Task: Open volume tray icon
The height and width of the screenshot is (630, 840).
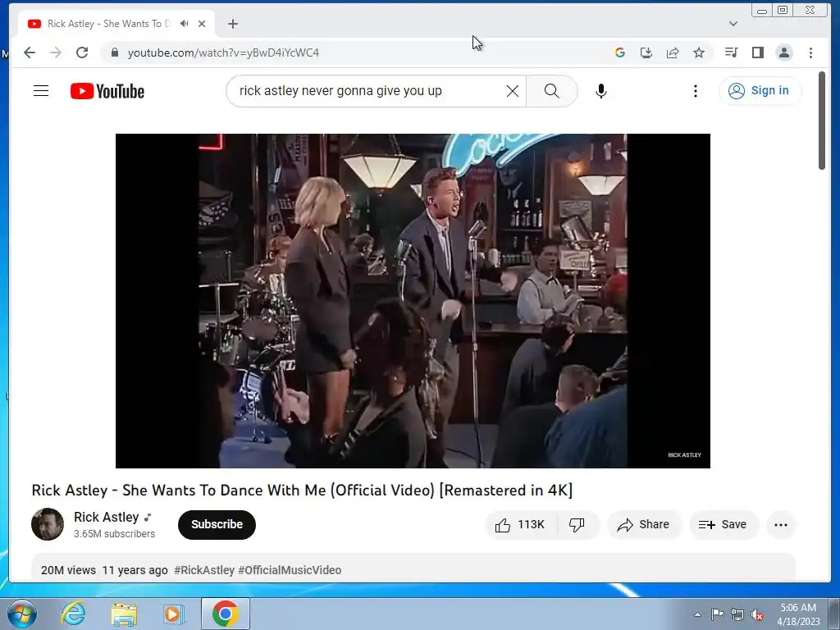Action: [757, 614]
